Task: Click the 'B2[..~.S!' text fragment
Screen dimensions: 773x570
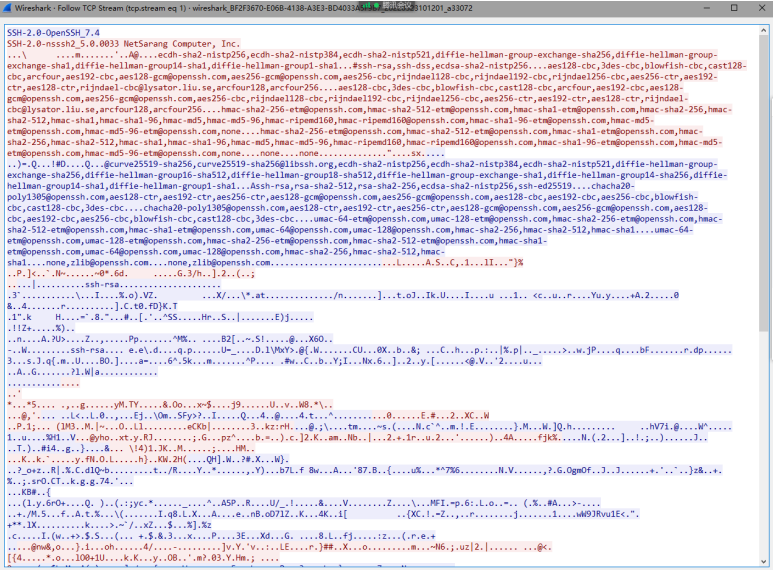Action: tap(243, 339)
